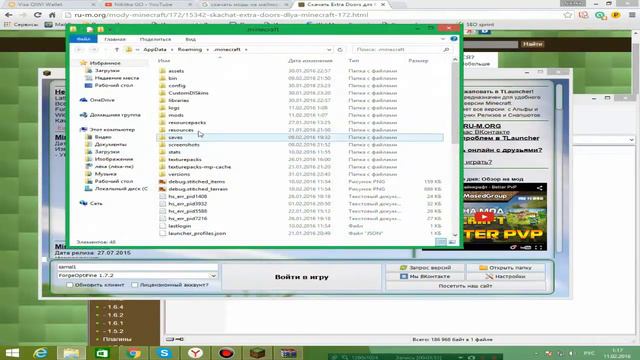Select OneDrive in Explorer sidebar

pyautogui.click(x=98, y=100)
